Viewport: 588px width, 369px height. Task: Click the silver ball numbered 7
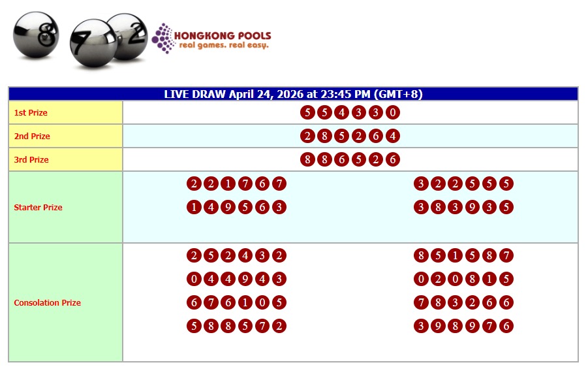93,43
